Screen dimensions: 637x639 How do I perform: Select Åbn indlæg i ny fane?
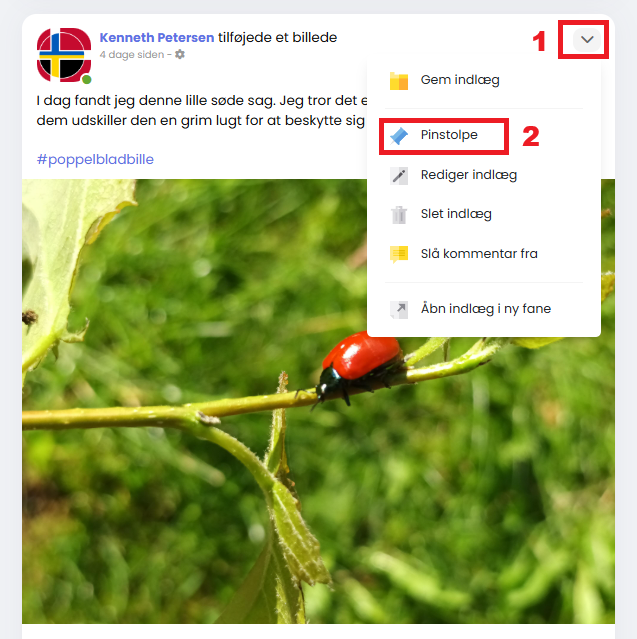point(484,309)
